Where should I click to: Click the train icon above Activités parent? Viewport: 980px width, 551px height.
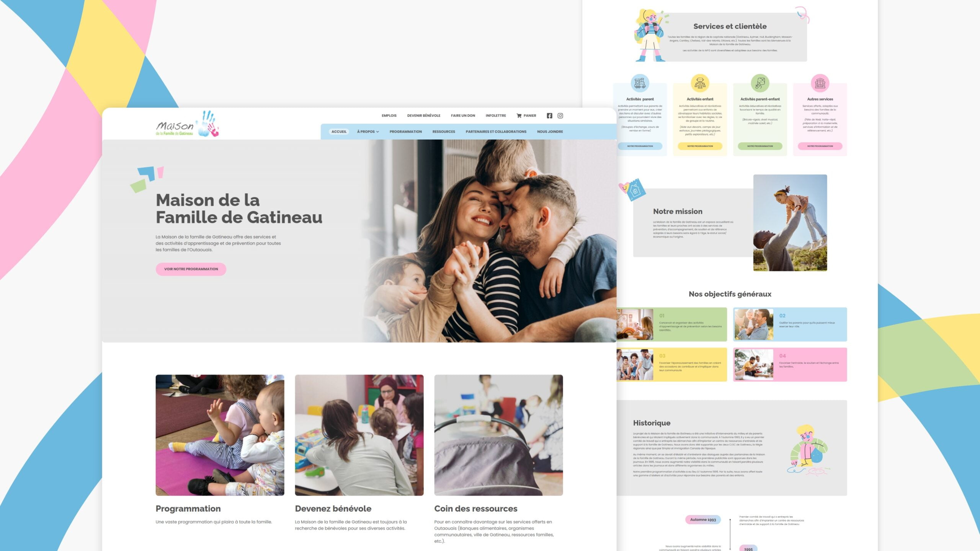(640, 83)
